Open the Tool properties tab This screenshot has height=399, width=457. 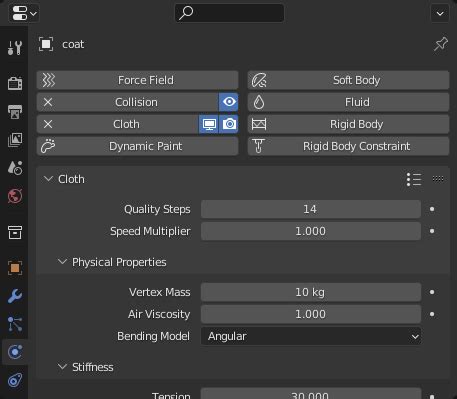[15, 48]
